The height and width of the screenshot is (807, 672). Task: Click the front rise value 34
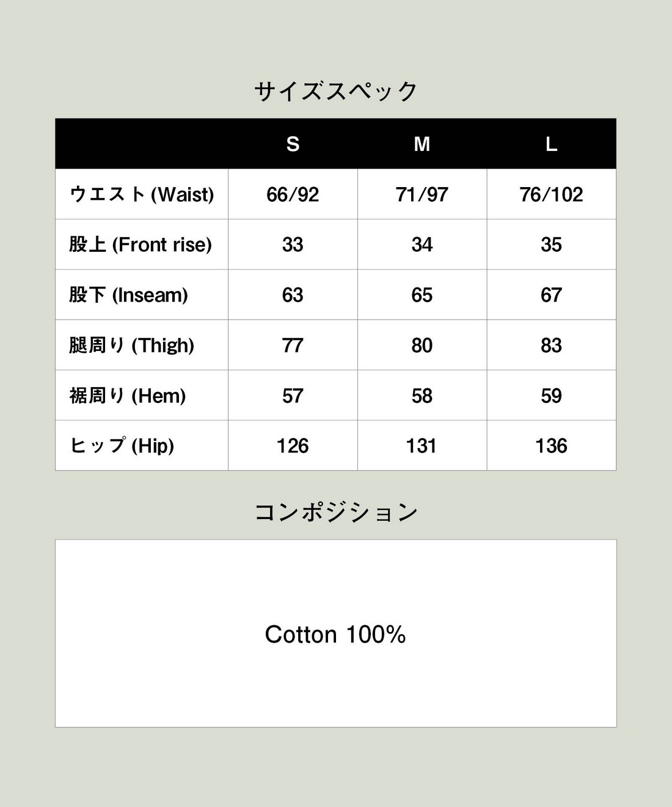[x=422, y=245]
